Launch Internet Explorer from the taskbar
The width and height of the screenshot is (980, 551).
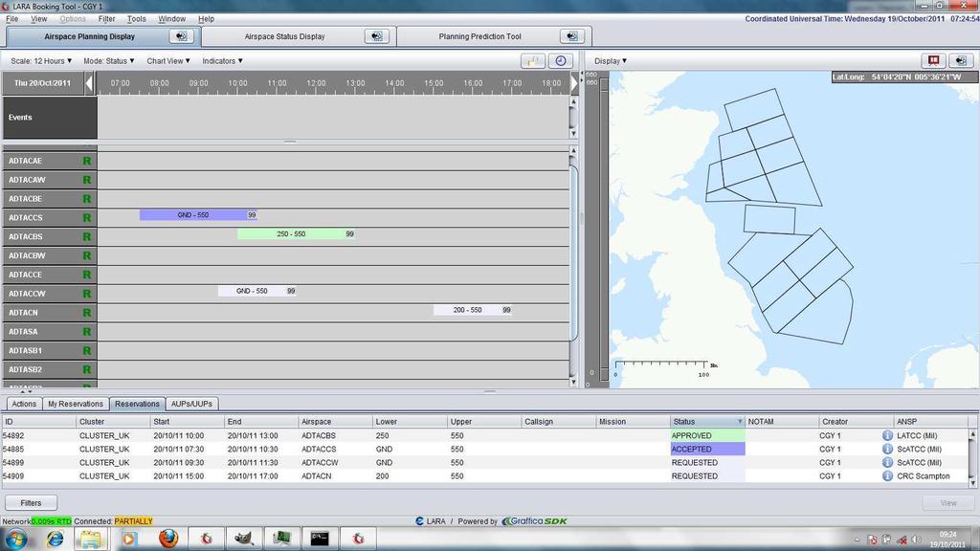[55, 539]
